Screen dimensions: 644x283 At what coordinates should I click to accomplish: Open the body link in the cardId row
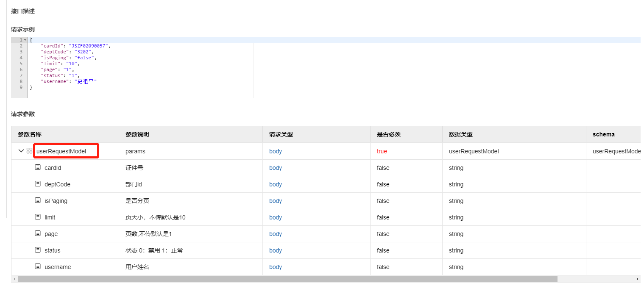pyautogui.click(x=276, y=168)
